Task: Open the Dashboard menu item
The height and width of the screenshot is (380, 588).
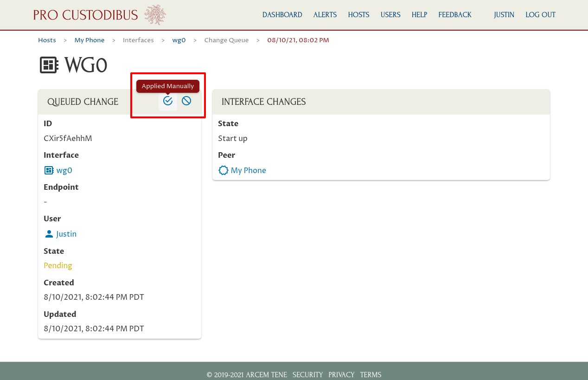Action: click(282, 15)
